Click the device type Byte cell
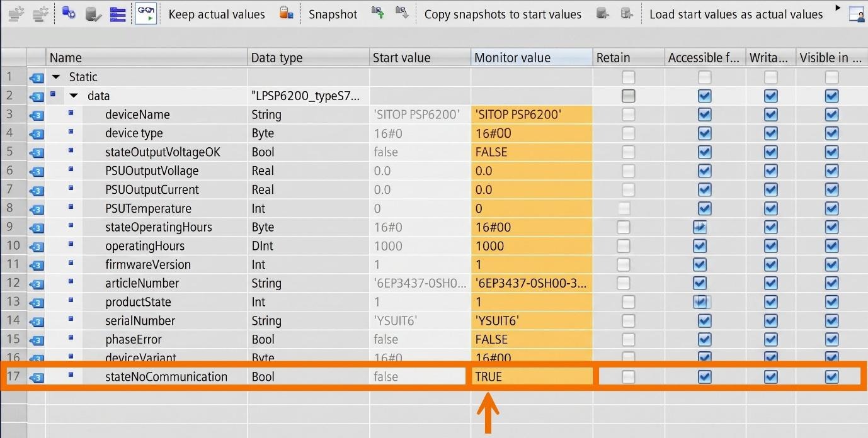This screenshot has height=438, width=868. click(x=309, y=133)
